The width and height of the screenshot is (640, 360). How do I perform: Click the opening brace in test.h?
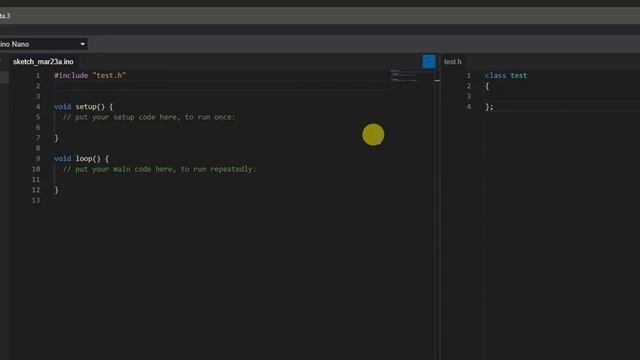487,86
